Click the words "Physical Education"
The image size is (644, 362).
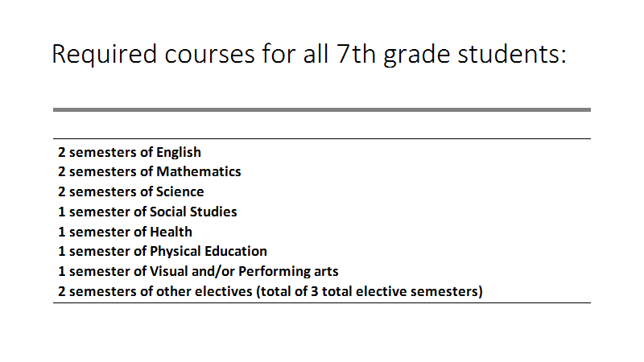pyautogui.click(x=208, y=252)
